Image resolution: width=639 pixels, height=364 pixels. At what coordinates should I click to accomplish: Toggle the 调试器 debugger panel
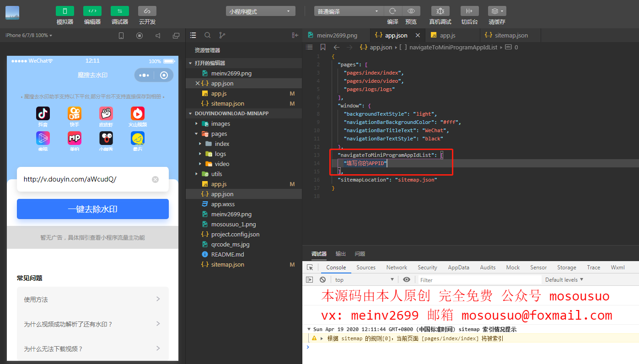click(120, 11)
